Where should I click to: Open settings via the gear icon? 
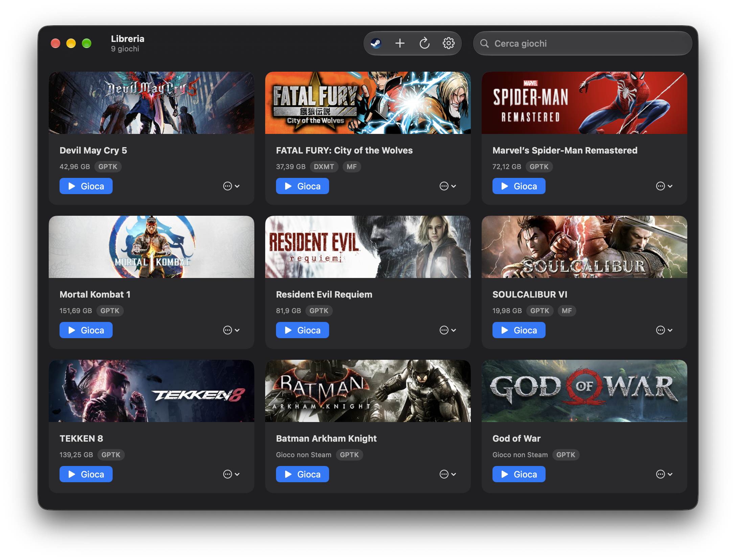[448, 43]
